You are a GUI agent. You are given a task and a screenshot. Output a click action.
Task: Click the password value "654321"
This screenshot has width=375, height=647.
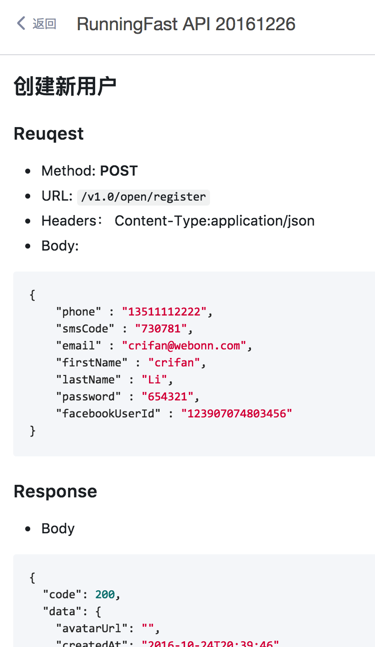point(167,397)
